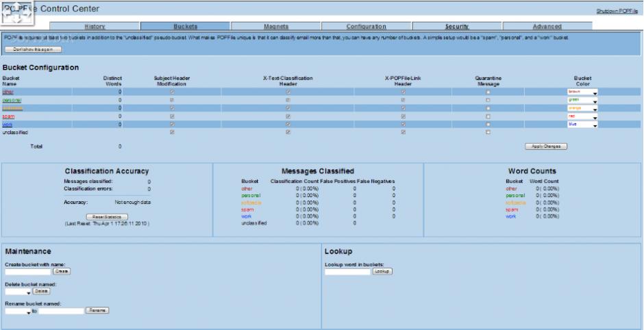Click the Create bucket name field
The width and height of the screenshot is (644, 330).
pos(28,271)
